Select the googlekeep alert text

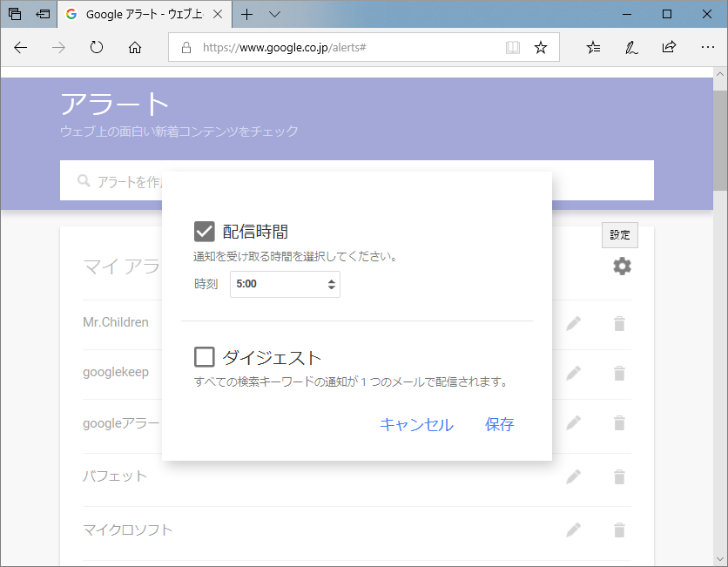tap(116, 373)
